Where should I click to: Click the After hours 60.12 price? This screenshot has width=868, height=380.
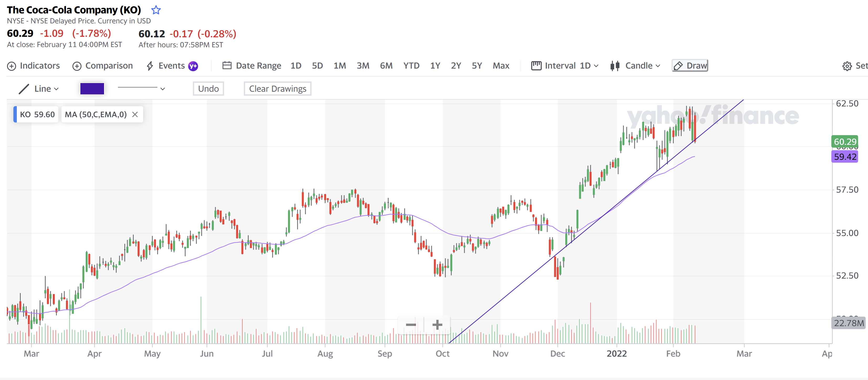tap(152, 34)
